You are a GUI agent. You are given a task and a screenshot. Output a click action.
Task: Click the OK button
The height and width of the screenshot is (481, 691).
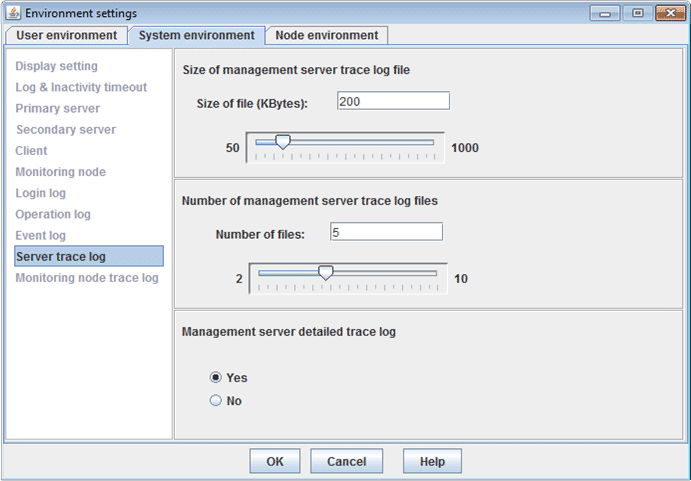(275, 461)
